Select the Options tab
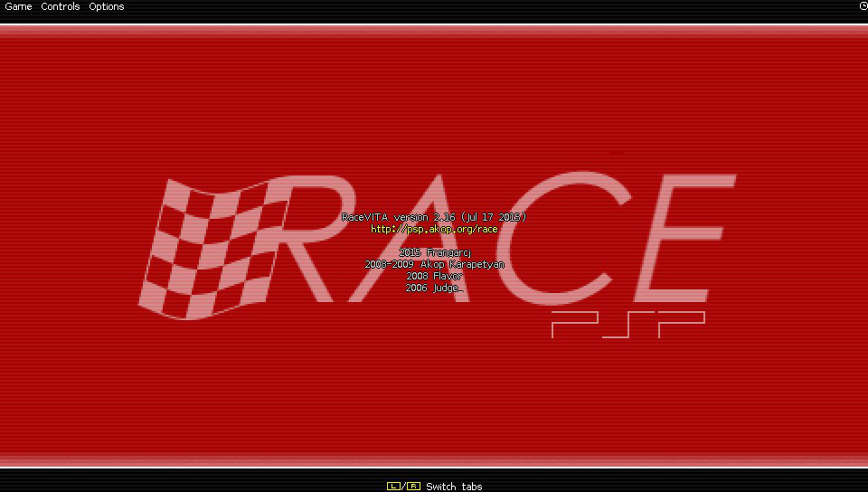 (107, 6)
